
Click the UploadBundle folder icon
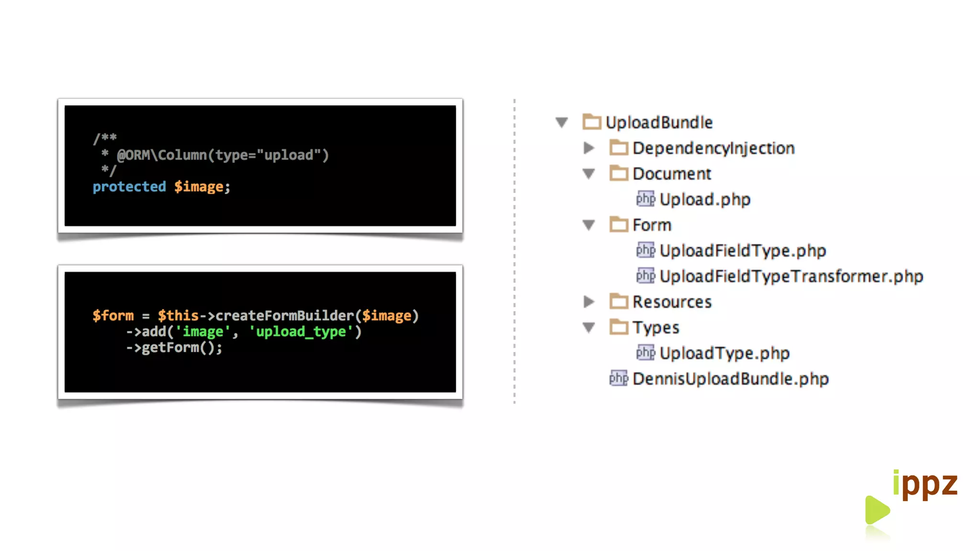[x=592, y=122]
